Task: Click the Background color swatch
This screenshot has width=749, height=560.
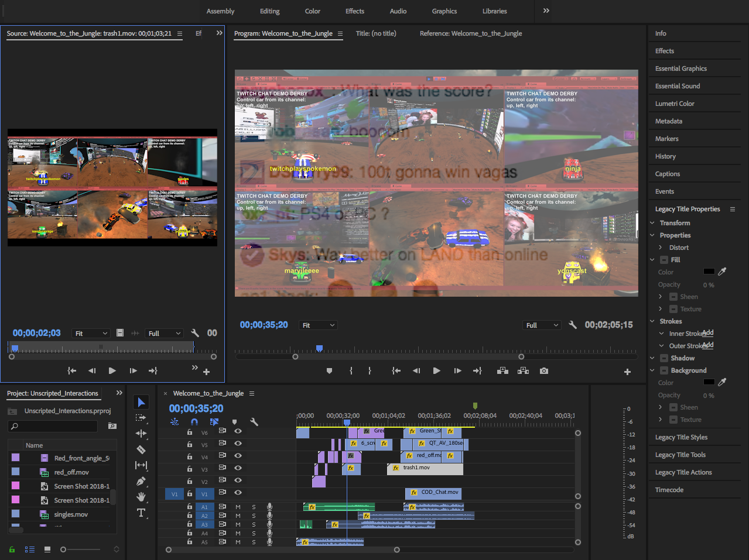Action: point(709,382)
